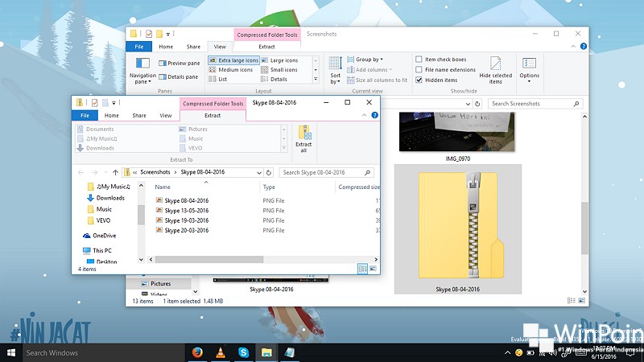Open This PC in navigation tree

click(x=97, y=250)
